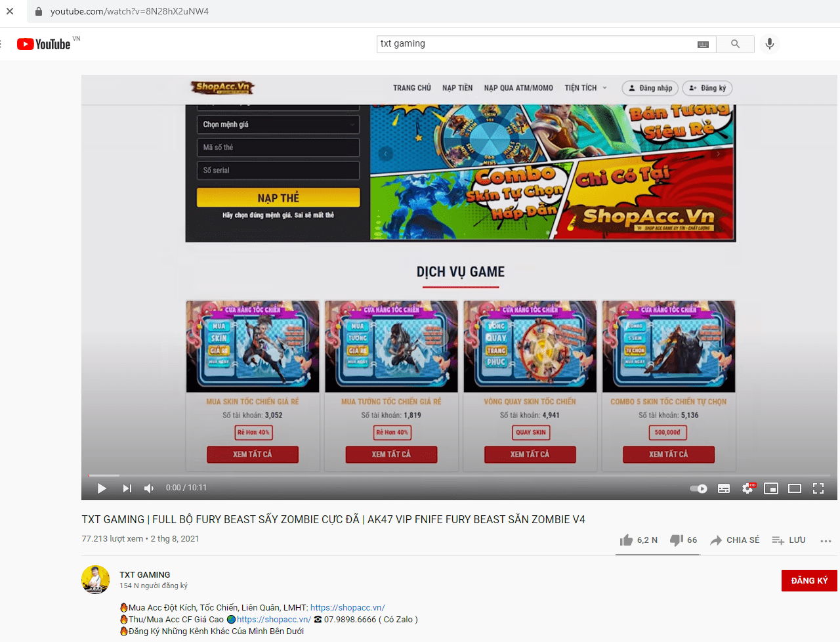Open Chọn mệnh giá dropdown

tap(278, 125)
